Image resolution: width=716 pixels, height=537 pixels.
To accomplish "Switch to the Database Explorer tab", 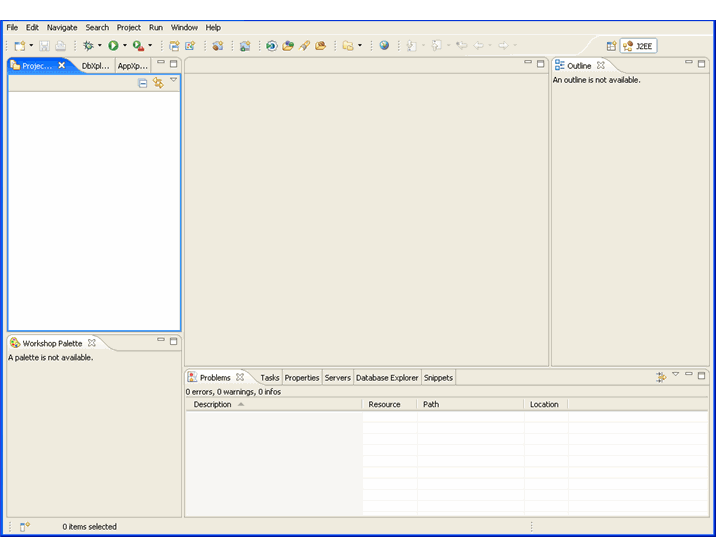I will (x=387, y=378).
